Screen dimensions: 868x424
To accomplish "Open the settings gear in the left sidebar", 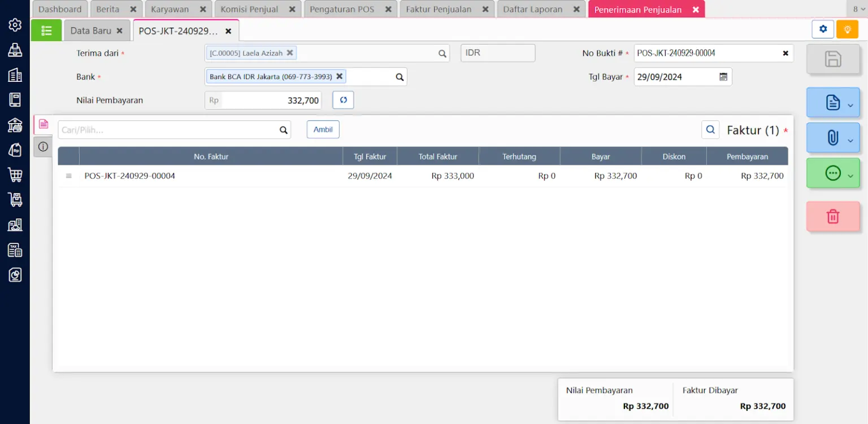I will click(x=15, y=25).
